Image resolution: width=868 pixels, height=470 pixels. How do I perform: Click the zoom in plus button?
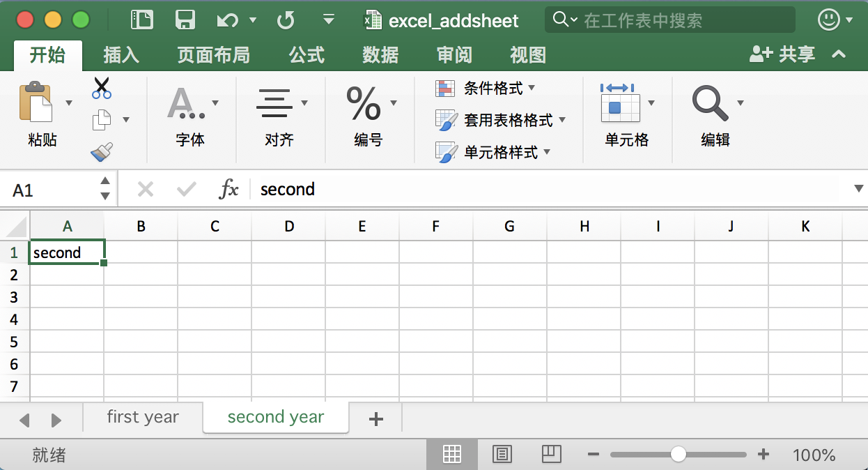(x=764, y=455)
